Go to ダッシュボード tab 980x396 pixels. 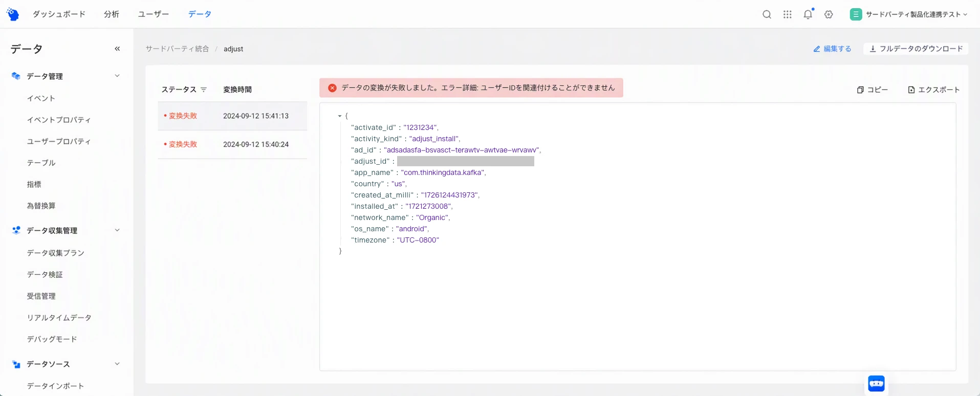59,14
